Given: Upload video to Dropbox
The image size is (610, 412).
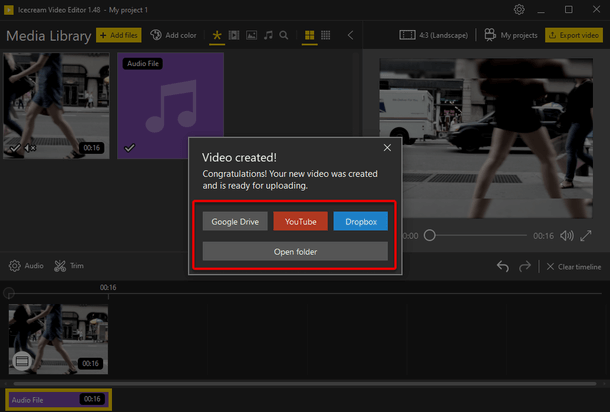Looking at the screenshot, I should point(361,221).
